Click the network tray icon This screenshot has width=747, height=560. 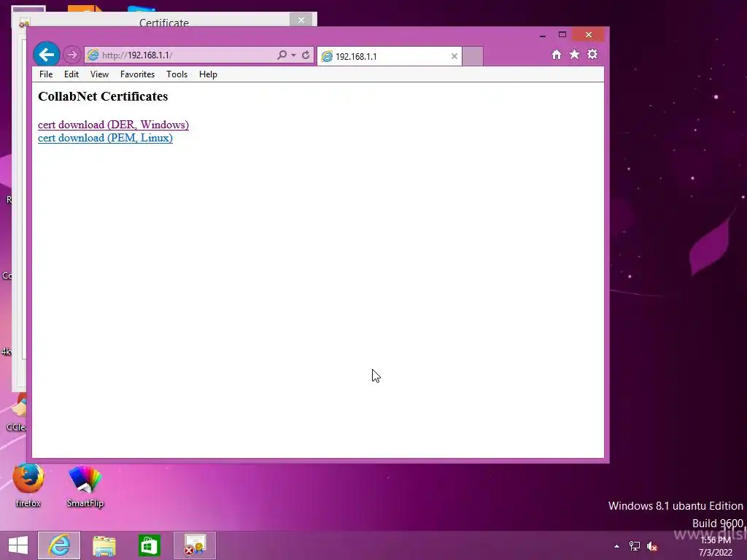[x=635, y=546]
